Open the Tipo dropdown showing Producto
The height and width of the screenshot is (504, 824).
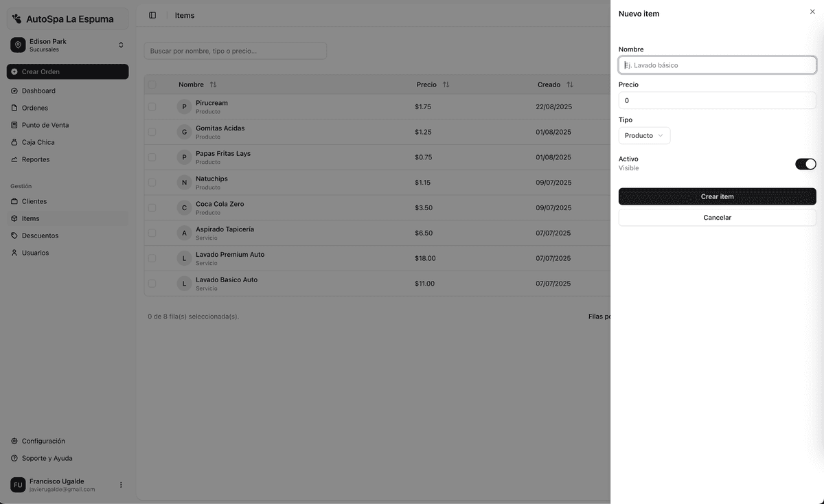click(644, 135)
